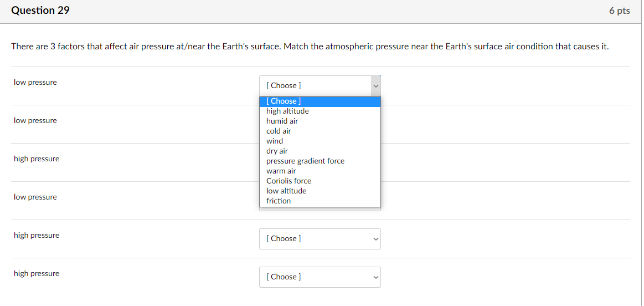Screen dimensions: 644x306
Task: Pick 'friction' from dropdown list
Action: (x=278, y=201)
